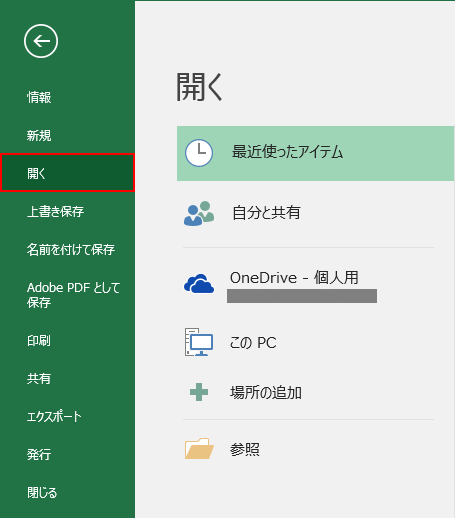Image resolution: width=455 pixels, height=518 pixels.
Task: Select 最近使ったアイテム label
Action: point(287,152)
